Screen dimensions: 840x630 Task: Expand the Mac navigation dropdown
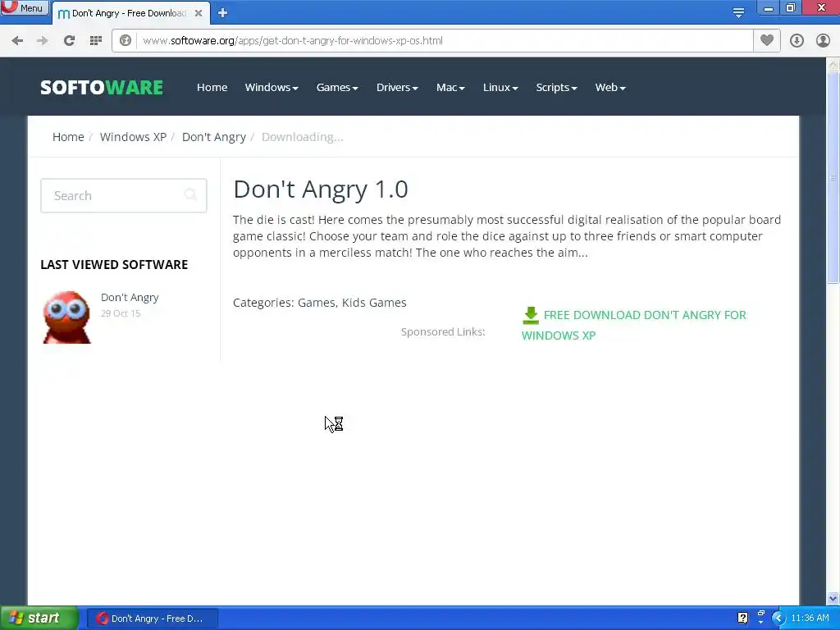point(450,87)
